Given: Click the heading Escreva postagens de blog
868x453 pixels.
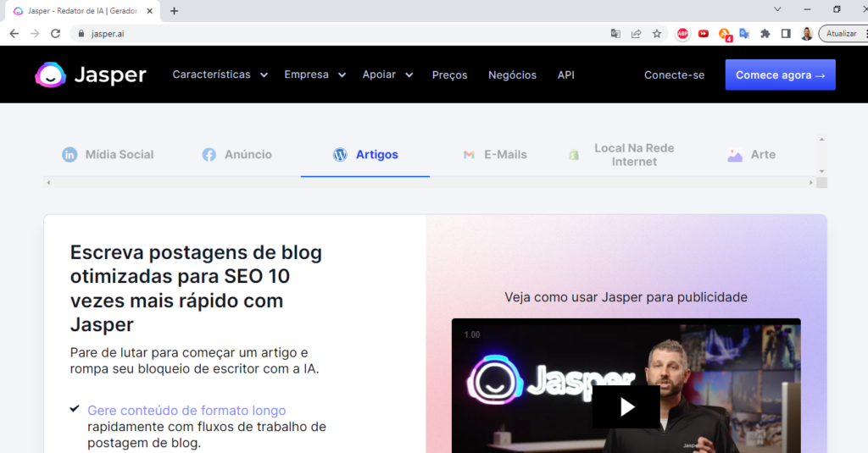Looking at the screenshot, I should (x=196, y=288).
